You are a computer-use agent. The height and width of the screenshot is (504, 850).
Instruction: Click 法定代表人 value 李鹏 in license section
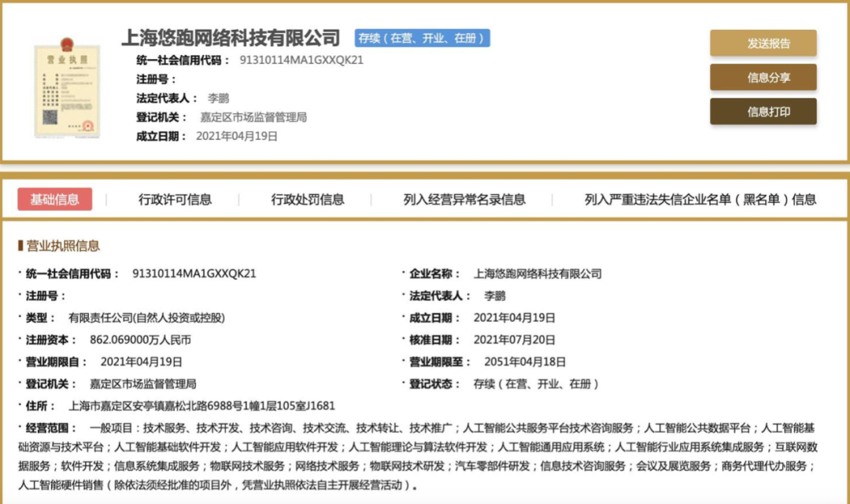coord(494,296)
